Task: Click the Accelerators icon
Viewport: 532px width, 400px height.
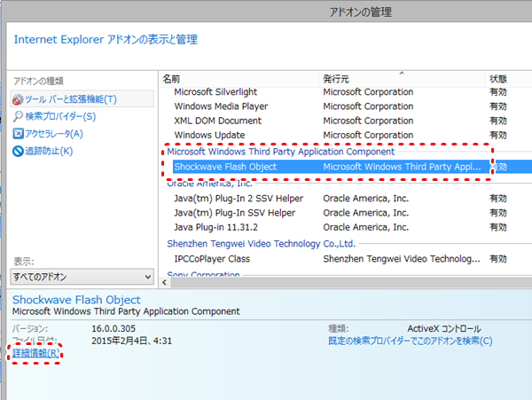Action: click(x=18, y=134)
